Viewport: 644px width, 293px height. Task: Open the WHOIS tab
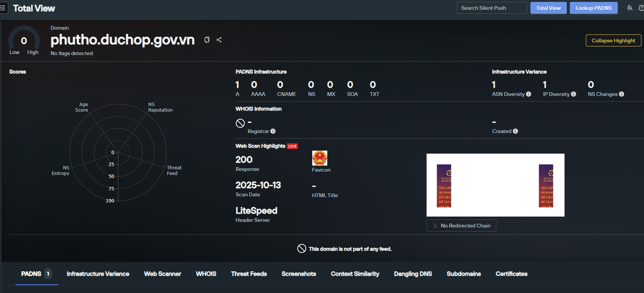(206, 274)
